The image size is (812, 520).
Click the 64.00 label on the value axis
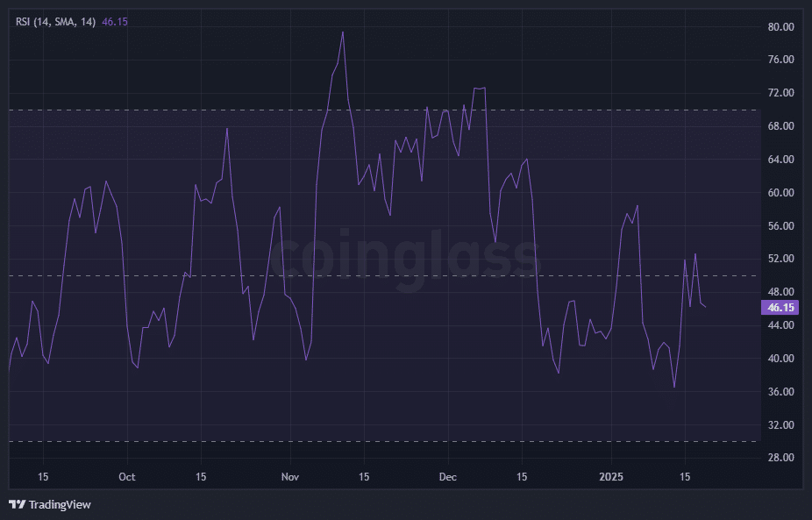pyautogui.click(x=780, y=160)
